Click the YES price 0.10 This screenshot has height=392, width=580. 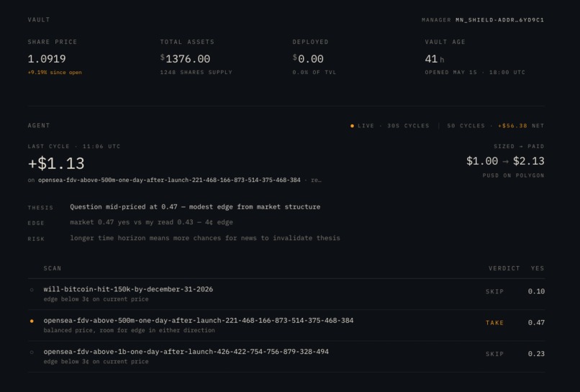(536, 291)
